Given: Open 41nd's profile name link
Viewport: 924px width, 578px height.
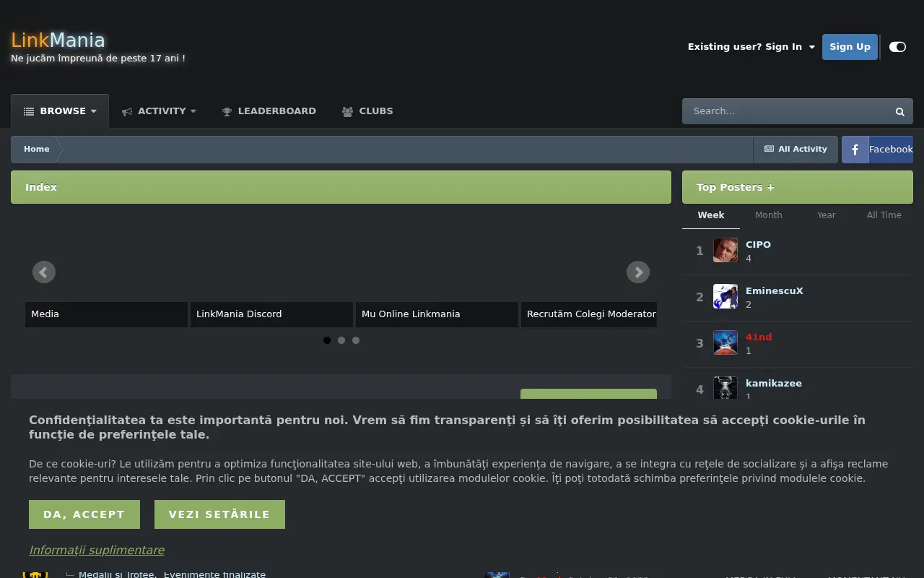Looking at the screenshot, I should click(x=759, y=337).
